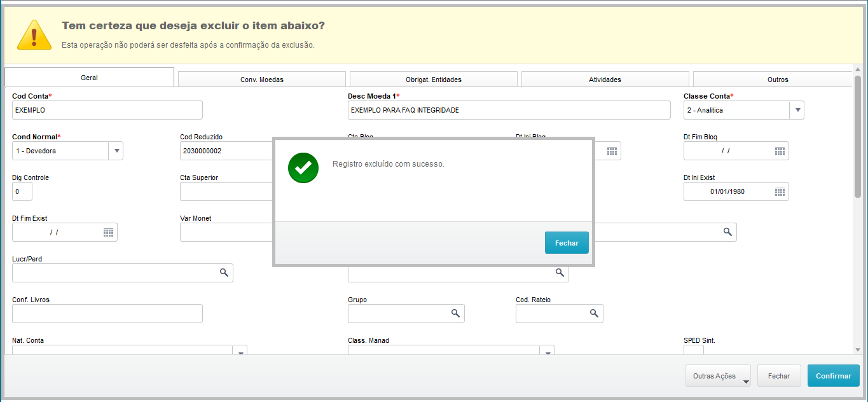Click the bottom Fechar button
This screenshot has width=868, height=402.
pyautogui.click(x=778, y=376)
